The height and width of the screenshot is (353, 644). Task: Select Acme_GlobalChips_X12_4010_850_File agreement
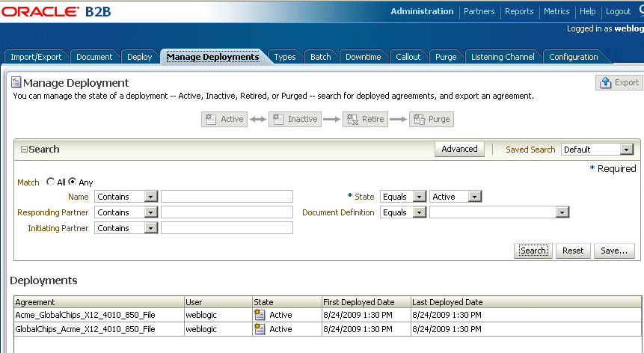[85, 315]
